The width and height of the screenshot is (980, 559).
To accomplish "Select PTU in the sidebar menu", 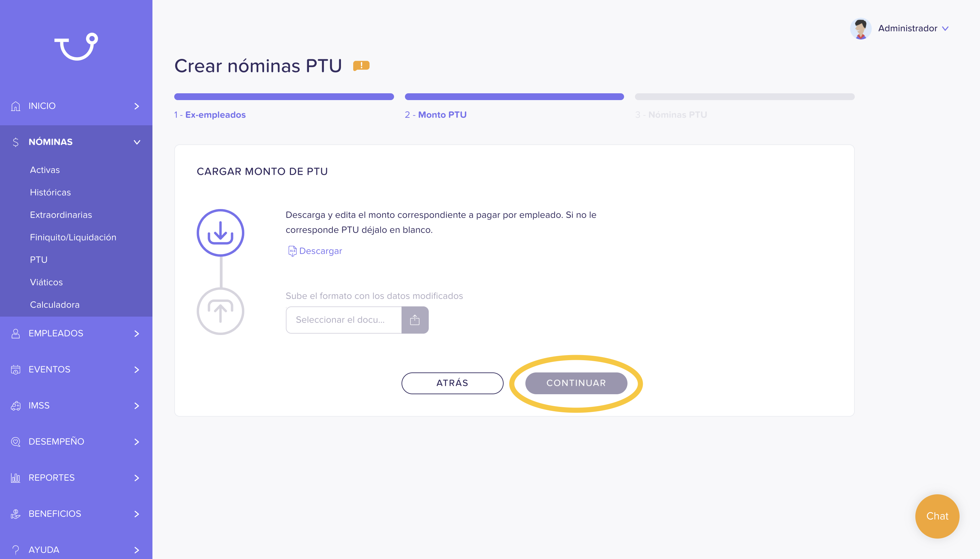I will point(38,259).
